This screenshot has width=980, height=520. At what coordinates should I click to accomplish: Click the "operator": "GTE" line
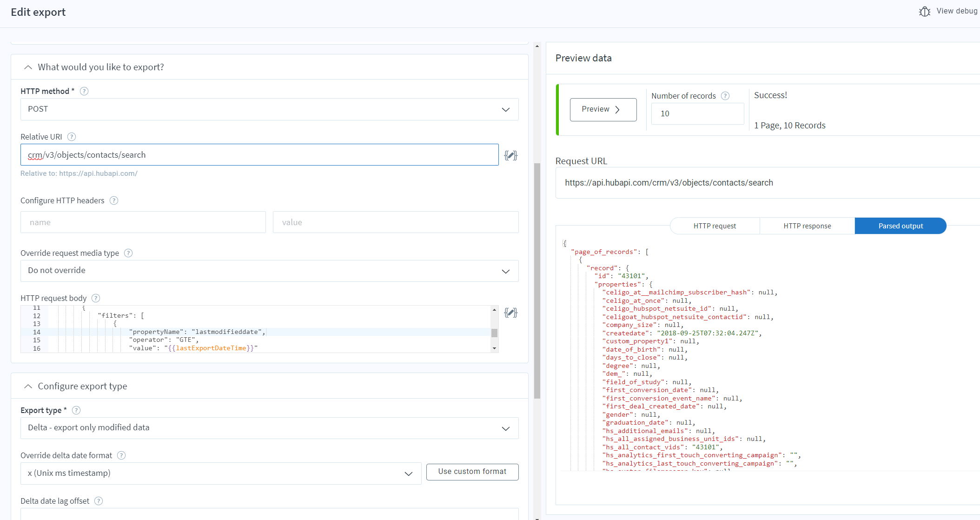point(164,340)
